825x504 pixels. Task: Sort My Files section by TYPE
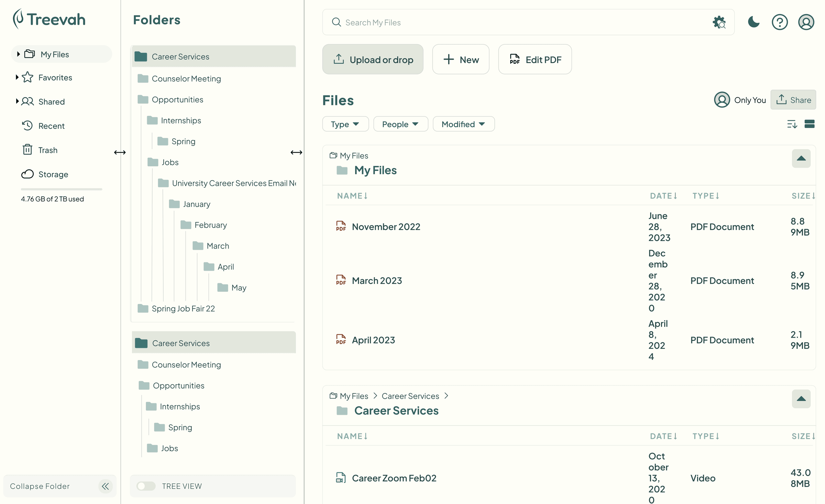706,196
